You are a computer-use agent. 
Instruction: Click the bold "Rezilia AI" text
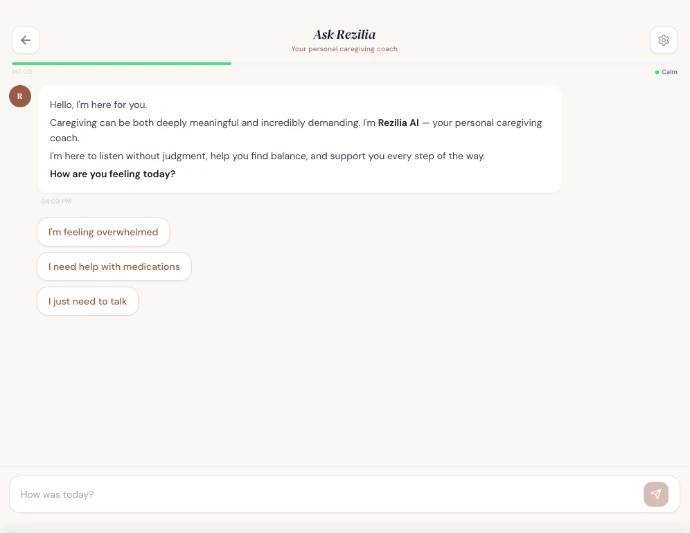(398, 123)
